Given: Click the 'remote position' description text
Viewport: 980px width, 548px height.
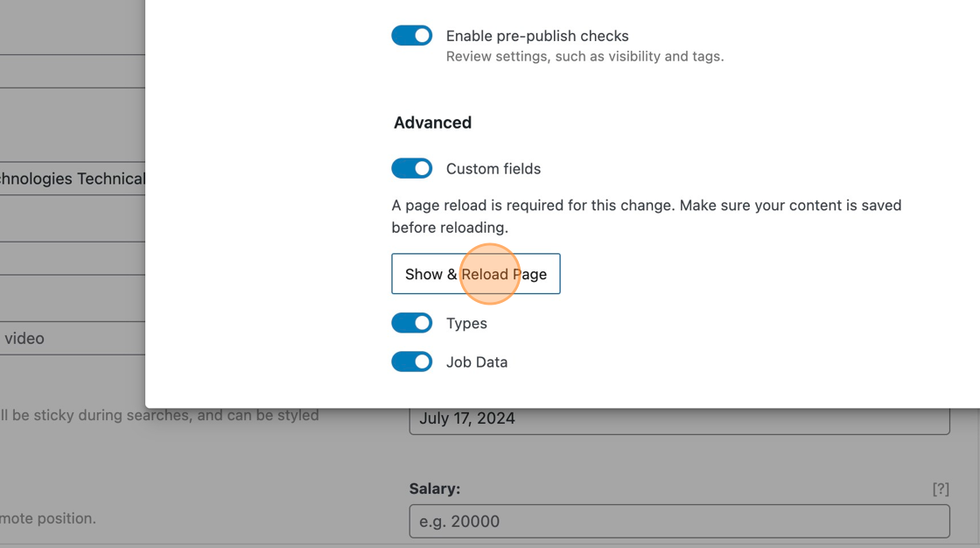Looking at the screenshot, I should [x=48, y=518].
